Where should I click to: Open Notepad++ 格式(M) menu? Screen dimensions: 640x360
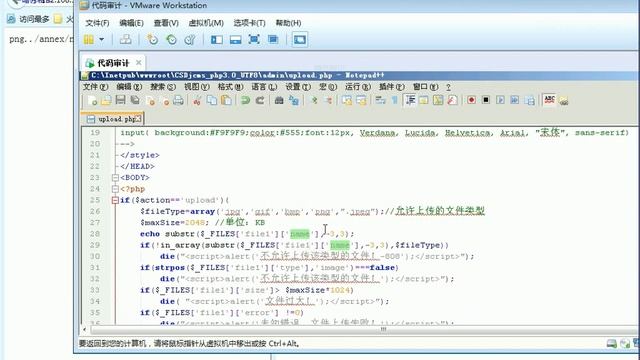coord(230,87)
